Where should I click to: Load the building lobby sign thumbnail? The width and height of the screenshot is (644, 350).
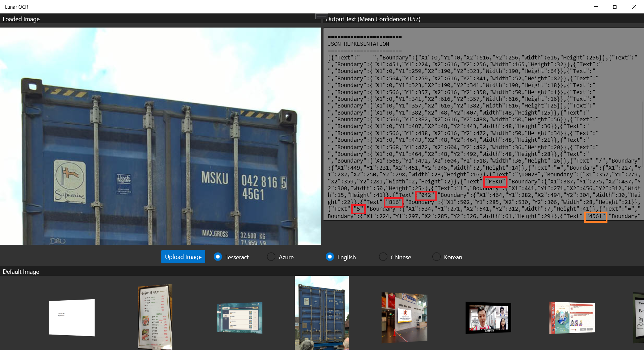click(x=404, y=317)
